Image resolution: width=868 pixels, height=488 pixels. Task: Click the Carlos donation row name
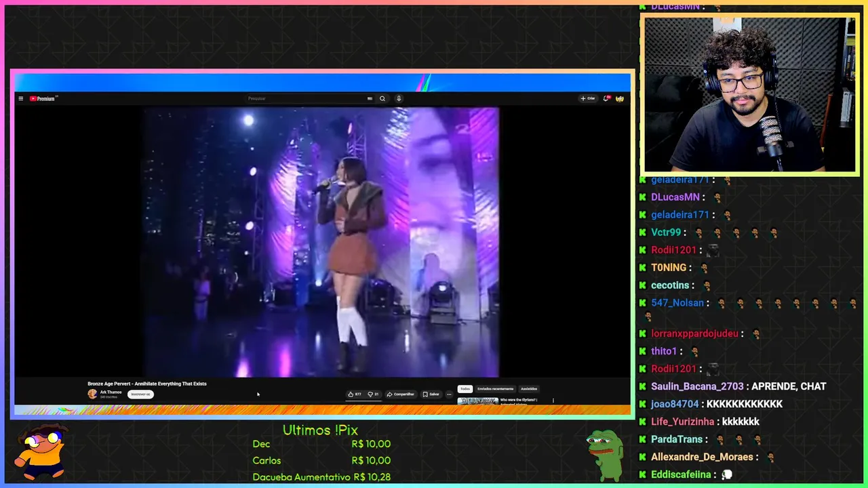pyautogui.click(x=267, y=461)
